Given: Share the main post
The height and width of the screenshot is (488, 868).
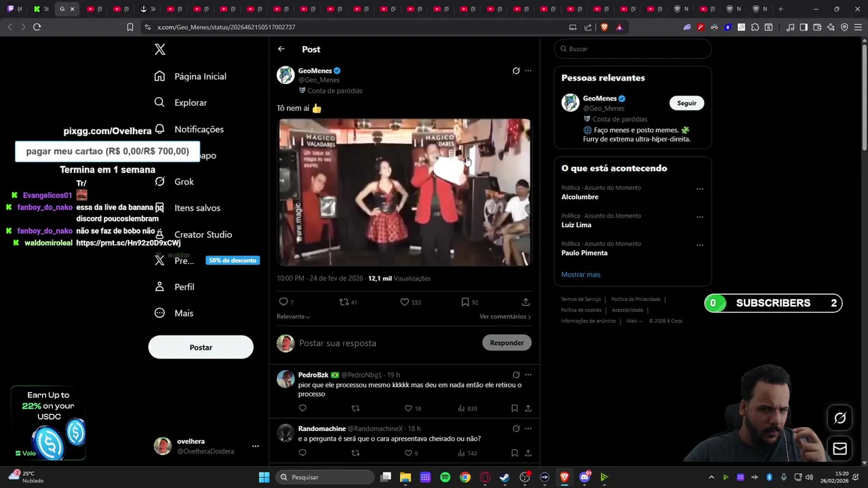Looking at the screenshot, I should 526,302.
